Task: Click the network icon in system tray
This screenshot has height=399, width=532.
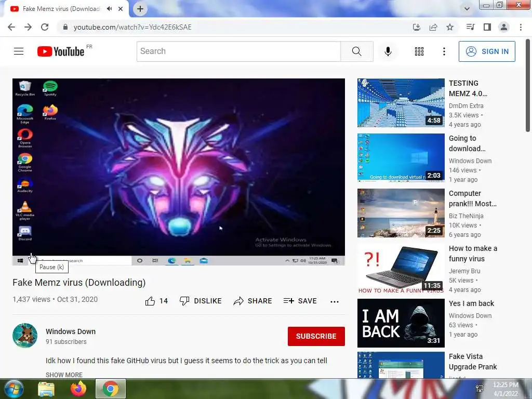Action: (480, 389)
